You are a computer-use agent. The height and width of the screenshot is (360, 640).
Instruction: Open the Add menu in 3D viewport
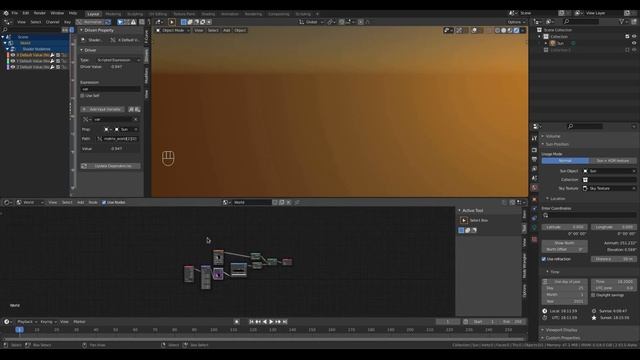click(x=227, y=30)
